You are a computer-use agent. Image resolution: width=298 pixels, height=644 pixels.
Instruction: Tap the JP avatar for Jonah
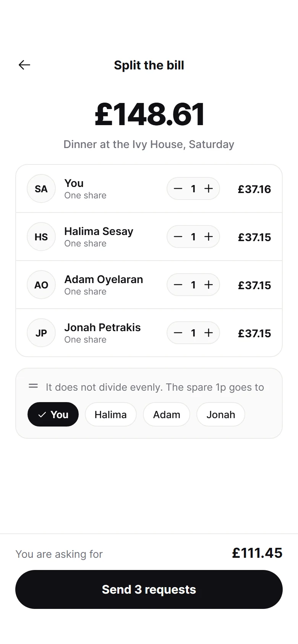click(41, 333)
